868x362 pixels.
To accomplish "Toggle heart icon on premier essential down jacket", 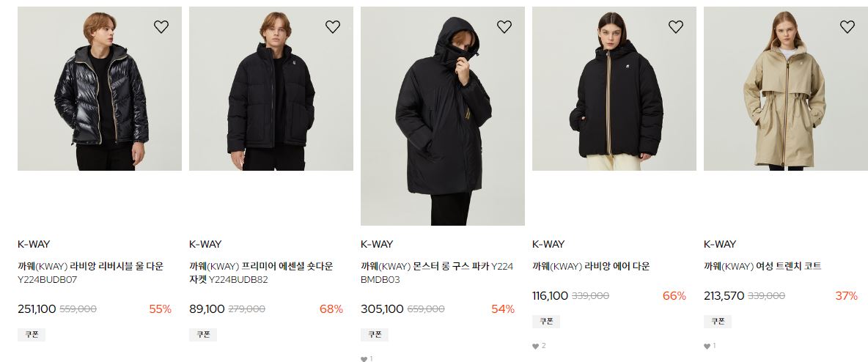I will pos(333,26).
